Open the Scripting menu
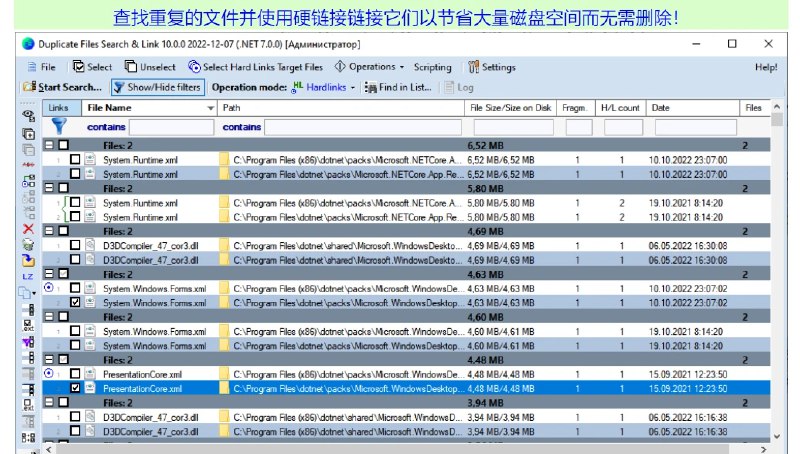This screenshot has height=454, width=800. click(433, 67)
